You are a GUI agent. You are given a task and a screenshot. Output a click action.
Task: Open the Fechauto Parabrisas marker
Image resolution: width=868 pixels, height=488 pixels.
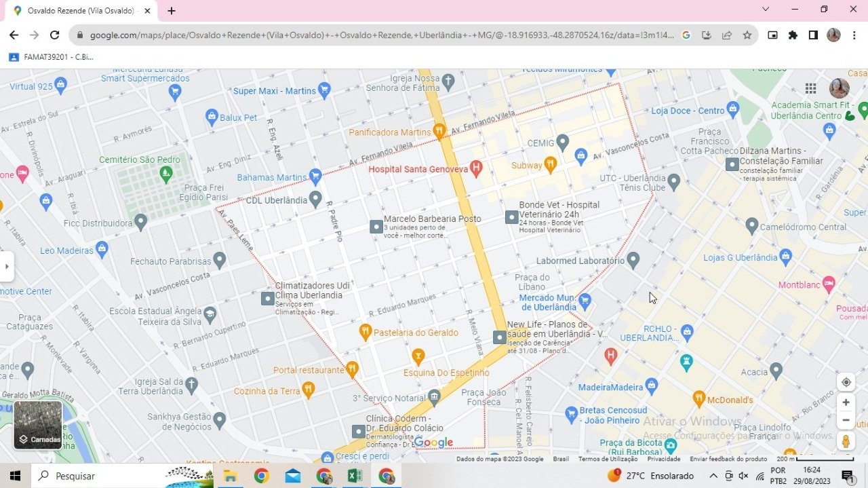click(x=219, y=260)
